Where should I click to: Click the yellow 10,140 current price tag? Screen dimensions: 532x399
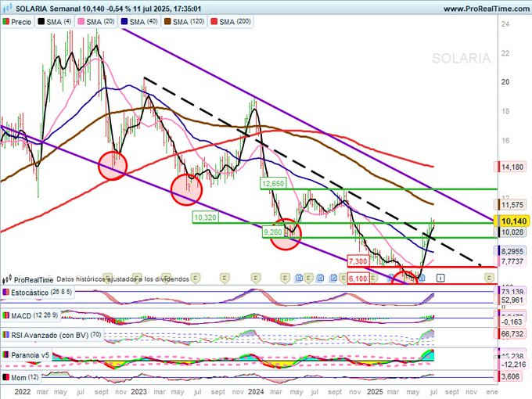[514, 221]
